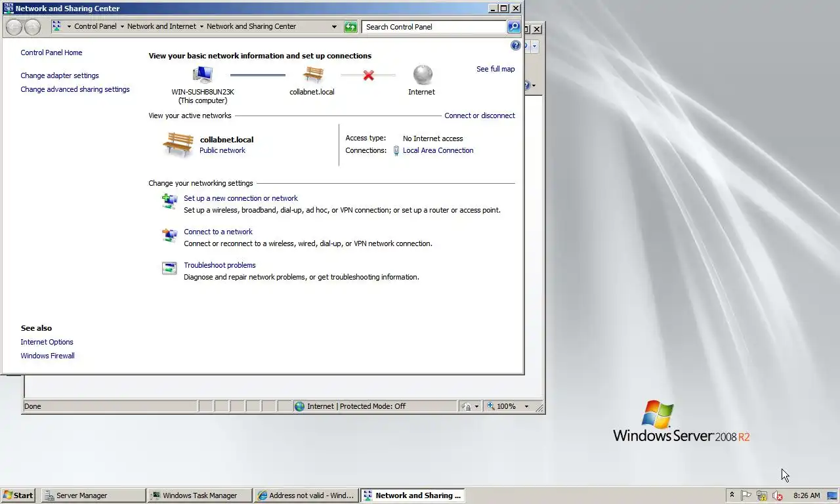Click the This computer icon in network map
This screenshot has height=504, width=840.
pos(203,75)
